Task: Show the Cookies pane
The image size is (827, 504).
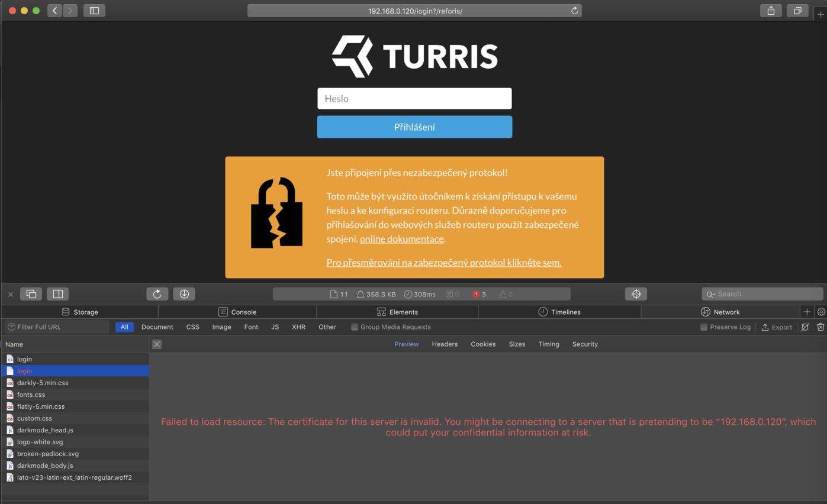Action: tap(483, 344)
